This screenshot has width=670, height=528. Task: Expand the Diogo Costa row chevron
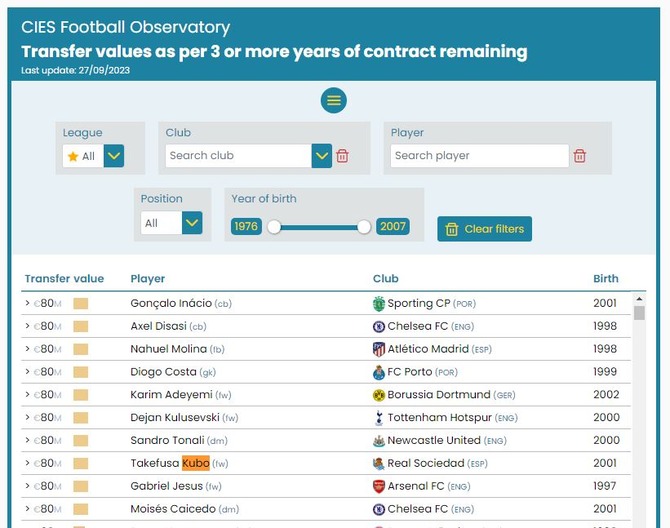coord(27,372)
